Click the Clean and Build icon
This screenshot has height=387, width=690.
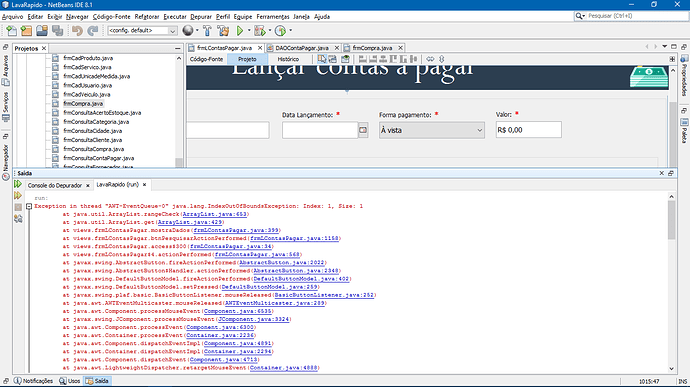click(223, 30)
